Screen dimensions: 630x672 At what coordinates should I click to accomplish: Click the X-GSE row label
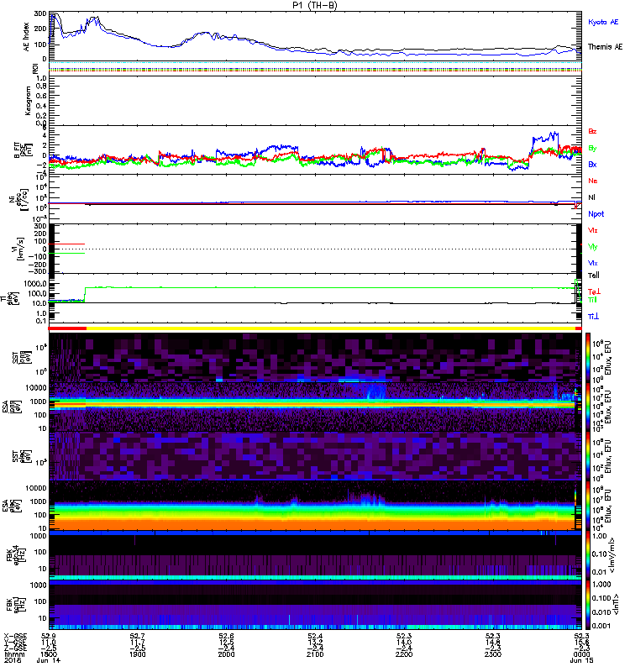coord(15,636)
